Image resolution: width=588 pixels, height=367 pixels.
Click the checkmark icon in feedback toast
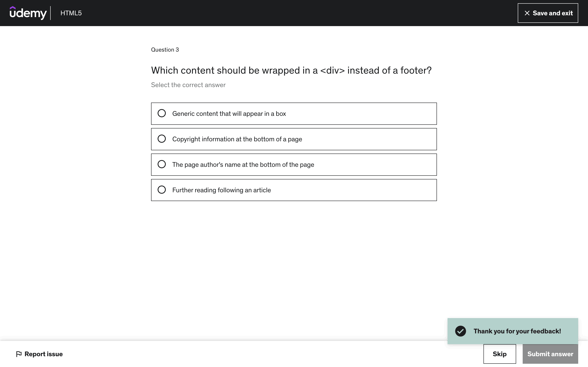click(x=460, y=331)
